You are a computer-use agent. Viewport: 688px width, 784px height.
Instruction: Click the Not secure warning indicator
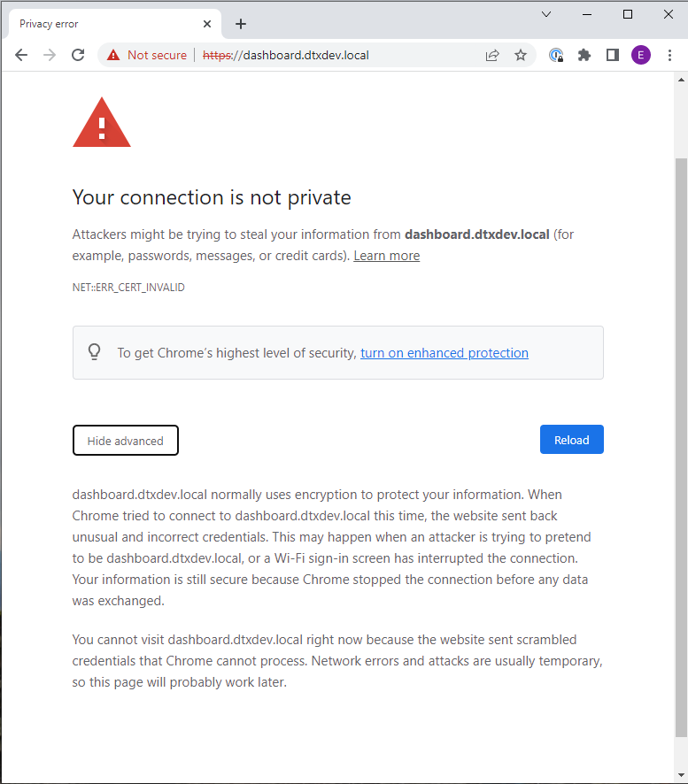coord(147,55)
